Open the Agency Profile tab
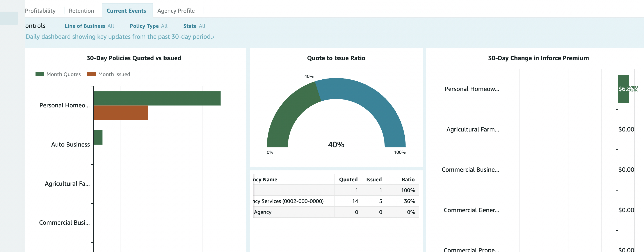 point(176,11)
